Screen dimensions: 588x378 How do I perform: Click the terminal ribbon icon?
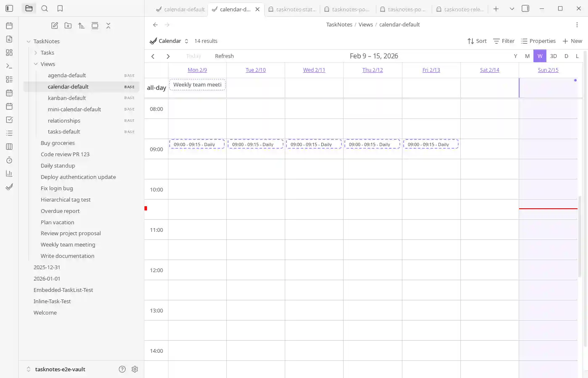pyautogui.click(x=9, y=66)
